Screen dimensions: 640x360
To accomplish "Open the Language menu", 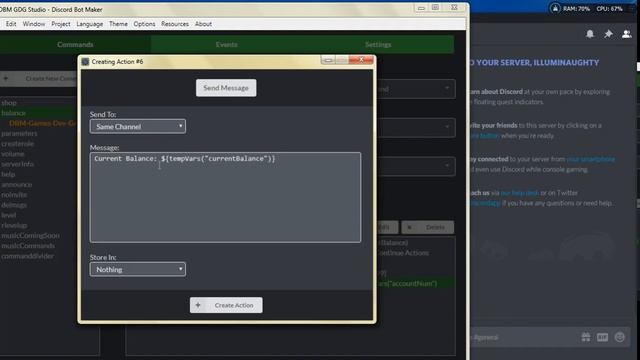I will tap(90, 24).
